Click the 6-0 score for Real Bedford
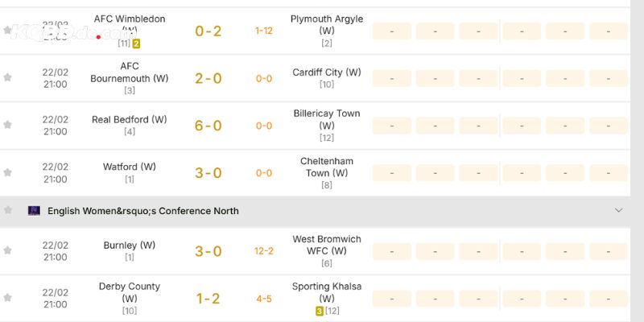 tap(208, 126)
